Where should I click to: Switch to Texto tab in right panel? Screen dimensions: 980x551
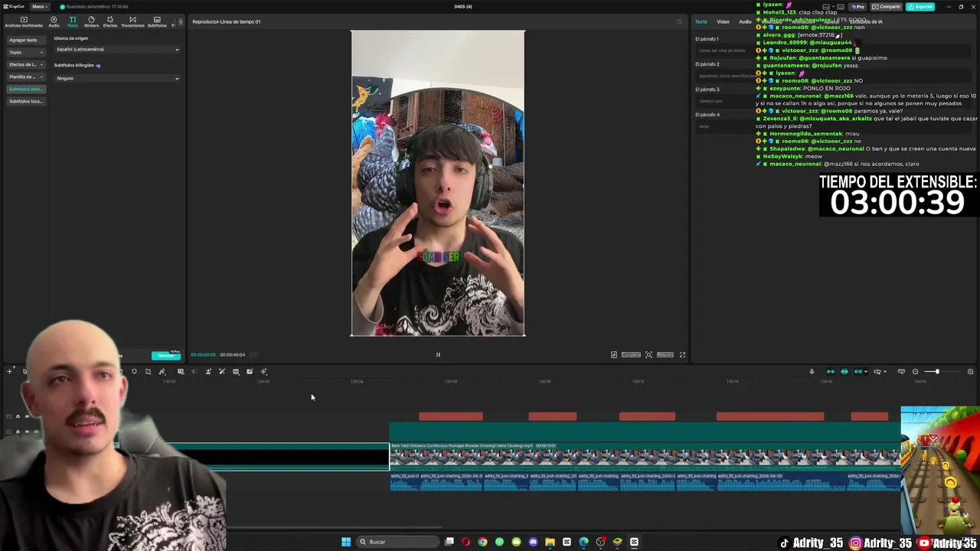tap(701, 21)
